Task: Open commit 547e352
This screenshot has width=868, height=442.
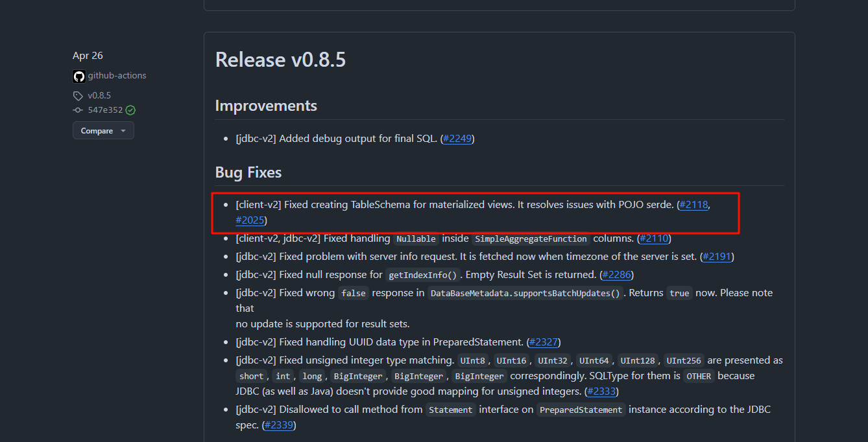Action: (105, 110)
